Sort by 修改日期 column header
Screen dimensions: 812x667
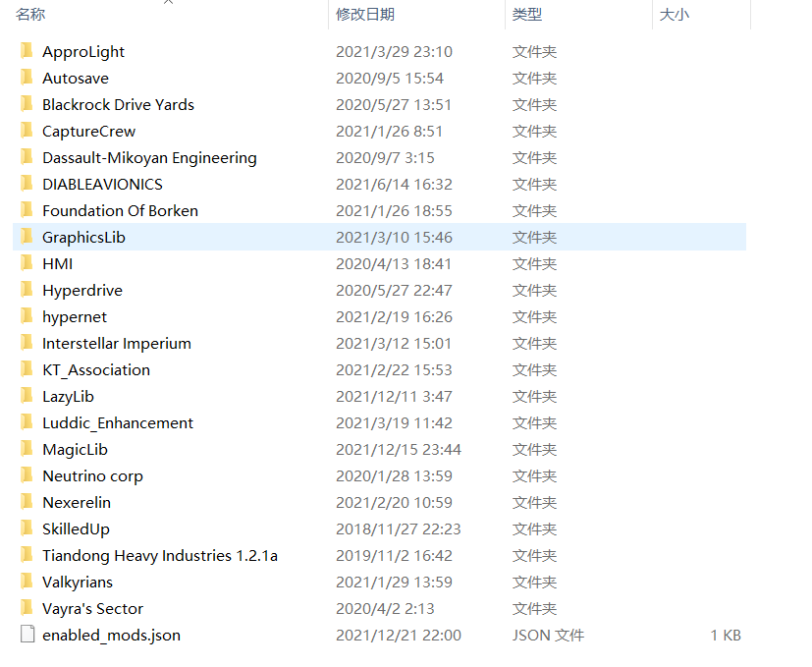pos(364,15)
